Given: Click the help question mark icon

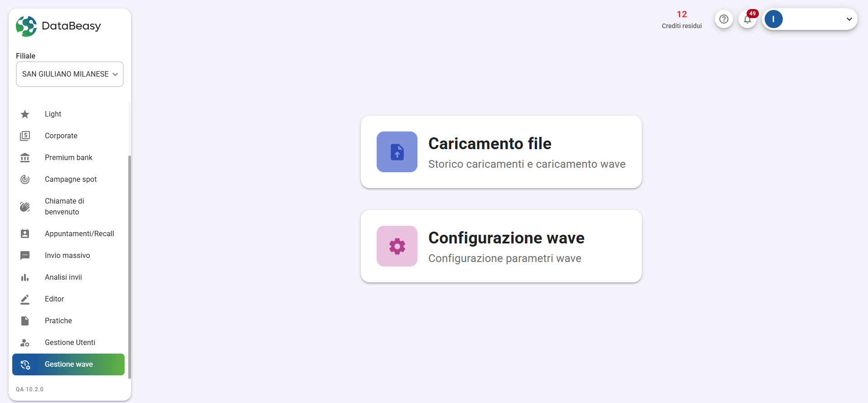Looking at the screenshot, I should click(x=724, y=19).
